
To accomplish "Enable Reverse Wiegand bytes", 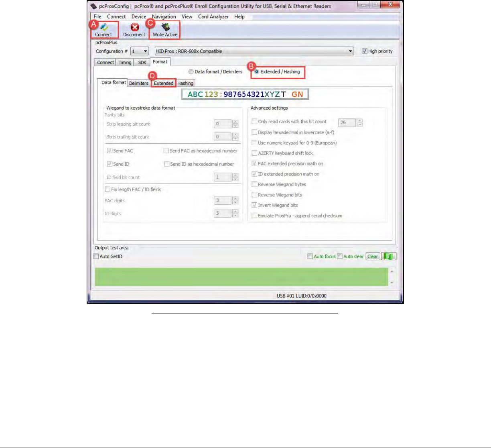I will pos(254,185).
